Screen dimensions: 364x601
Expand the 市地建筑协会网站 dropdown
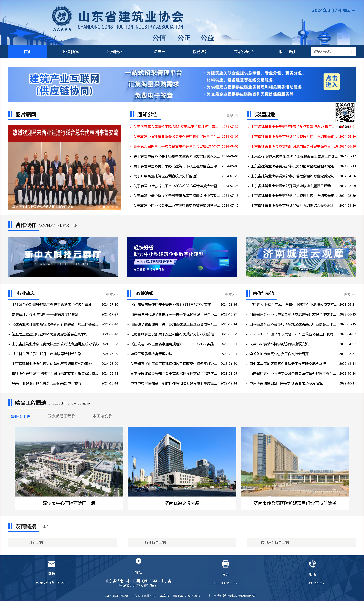301,542
